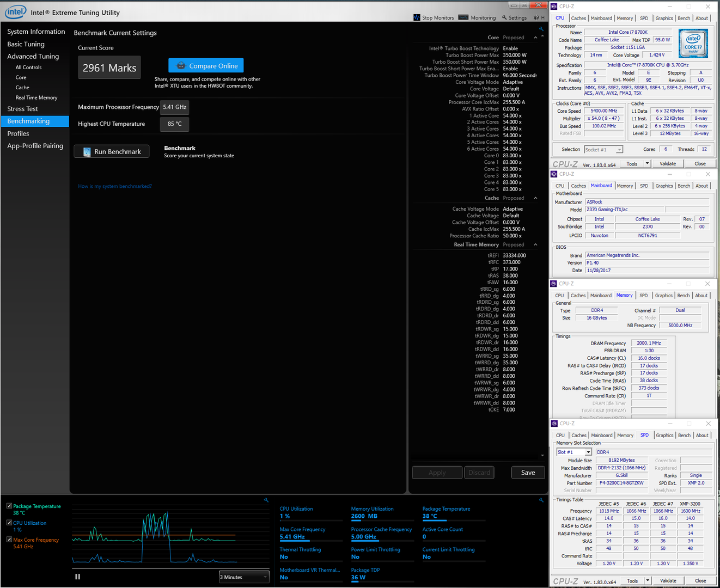
Task: Collapse the Real Time Memory section
Action: coord(535,244)
